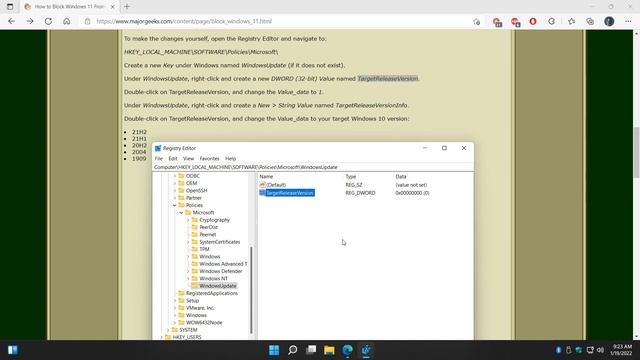
Task: Expand the Windows NT key
Action: point(188,279)
